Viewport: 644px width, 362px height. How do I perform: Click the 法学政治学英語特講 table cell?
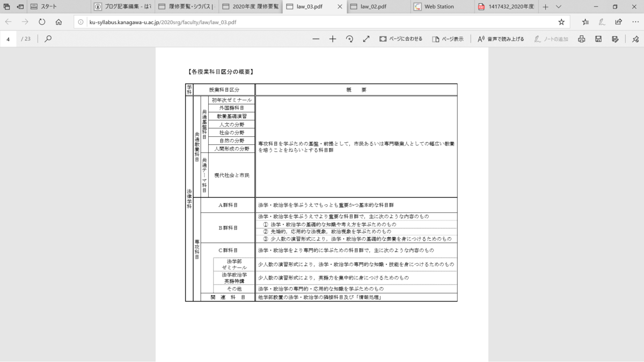pos(234,278)
